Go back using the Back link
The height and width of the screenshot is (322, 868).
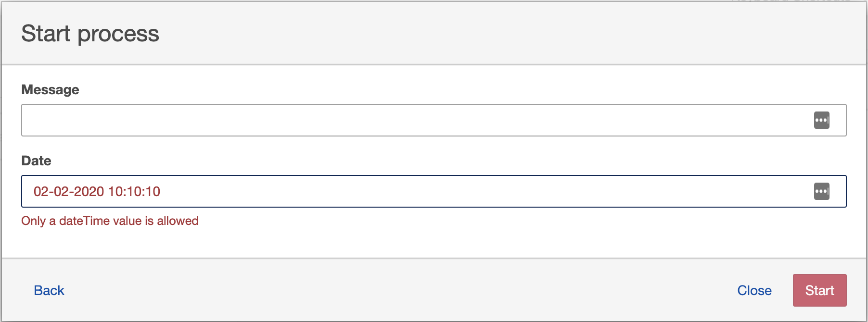[x=49, y=290]
